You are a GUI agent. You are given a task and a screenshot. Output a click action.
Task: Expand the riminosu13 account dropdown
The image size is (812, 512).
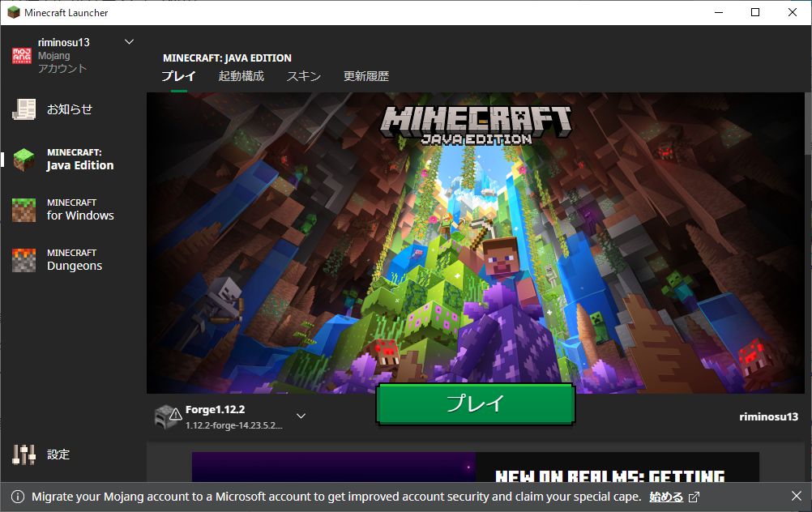[128, 41]
